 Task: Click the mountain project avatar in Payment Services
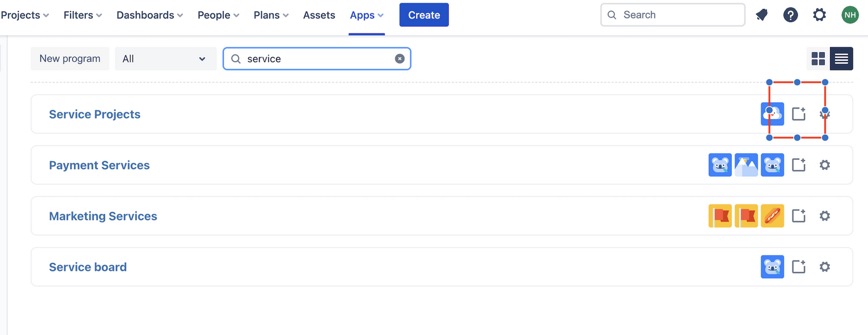point(746,165)
